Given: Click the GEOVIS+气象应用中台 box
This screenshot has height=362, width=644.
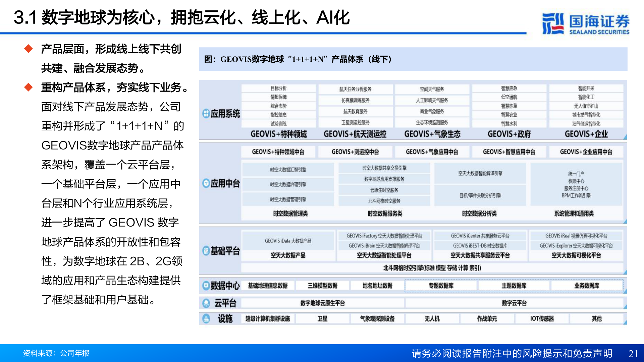Looking at the screenshot, I should click(x=432, y=152).
